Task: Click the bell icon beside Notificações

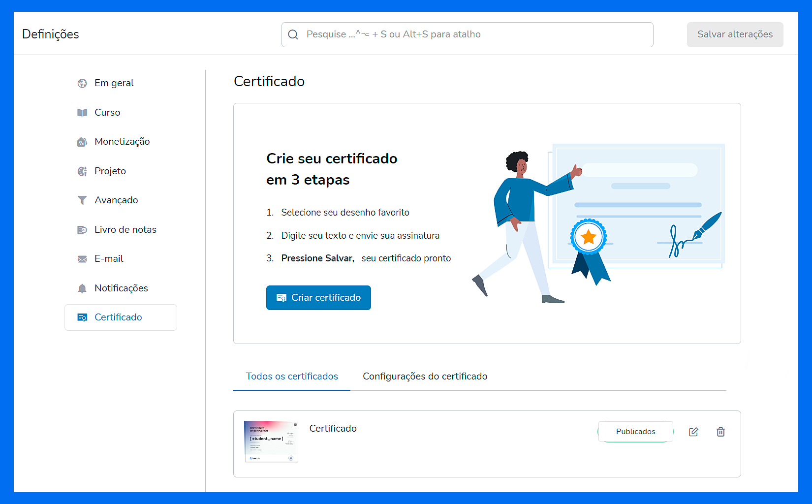Action: click(x=82, y=288)
